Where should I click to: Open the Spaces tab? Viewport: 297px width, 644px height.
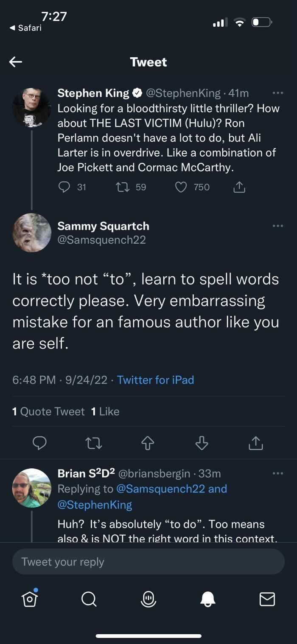[x=148, y=599]
